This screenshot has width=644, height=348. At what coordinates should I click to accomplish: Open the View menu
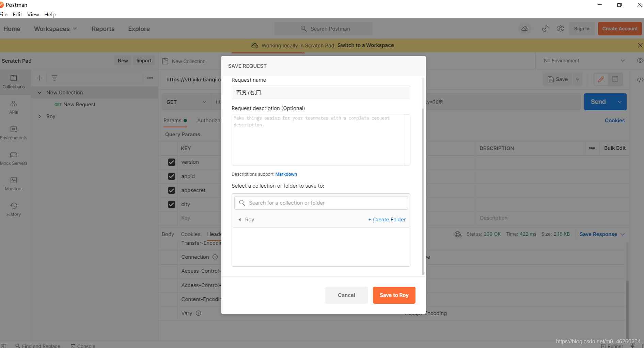click(x=33, y=14)
